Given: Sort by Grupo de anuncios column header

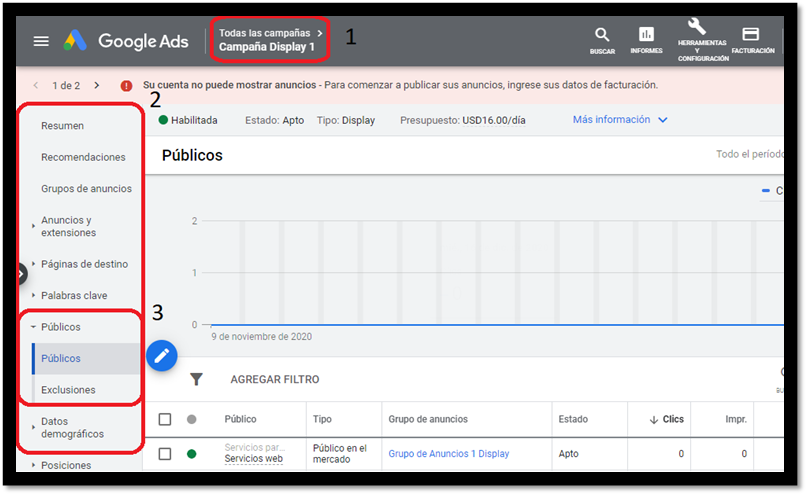Looking at the screenshot, I should (x=428, y=419).
